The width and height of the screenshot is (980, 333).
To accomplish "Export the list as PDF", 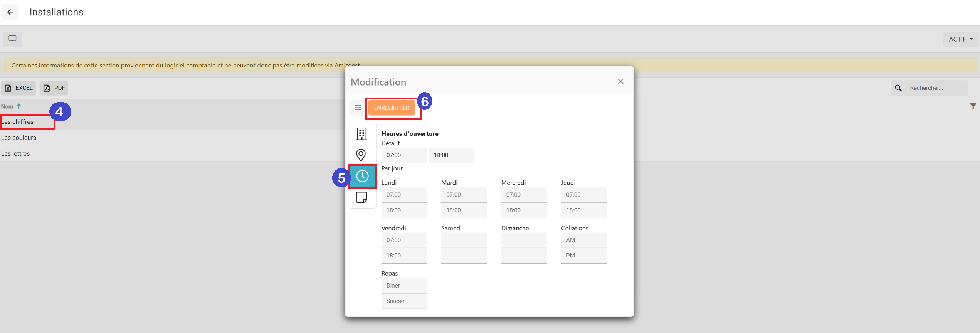I will [x=54, y=88].
